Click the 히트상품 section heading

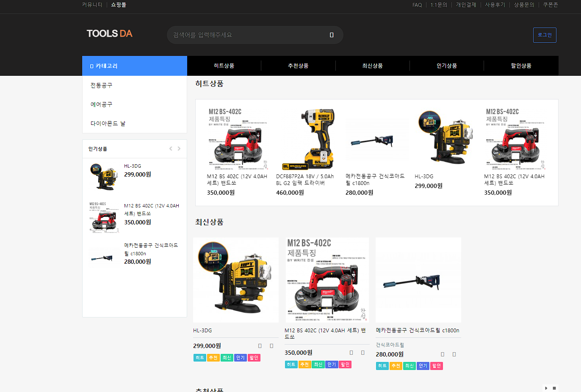click(209, 84)
